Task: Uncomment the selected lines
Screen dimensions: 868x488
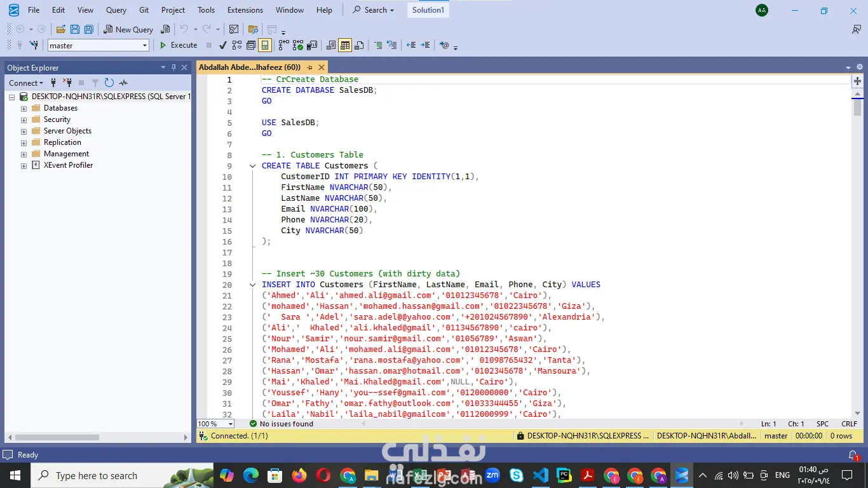Action: tap(392, 45)
